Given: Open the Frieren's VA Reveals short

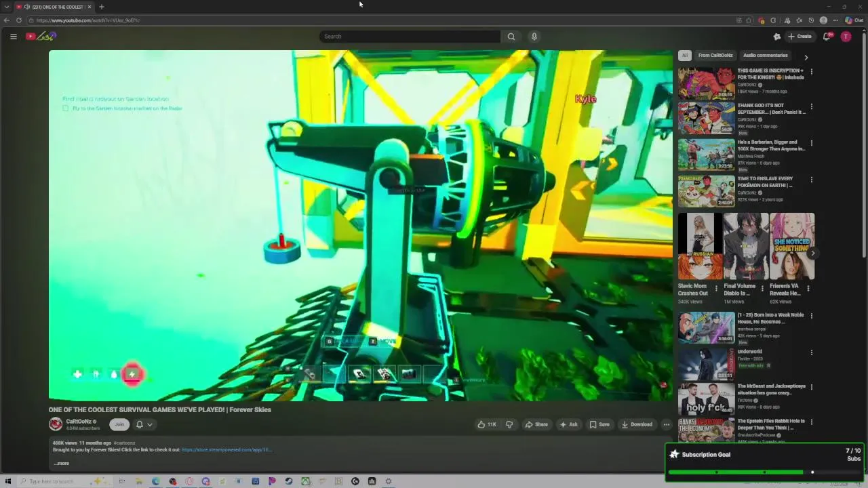Looking at the screenshot, I should click(791, 246).
